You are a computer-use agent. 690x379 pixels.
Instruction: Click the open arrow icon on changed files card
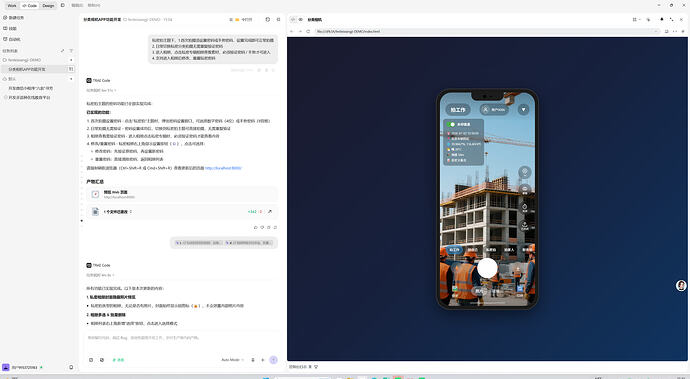[x=270, y=212]
